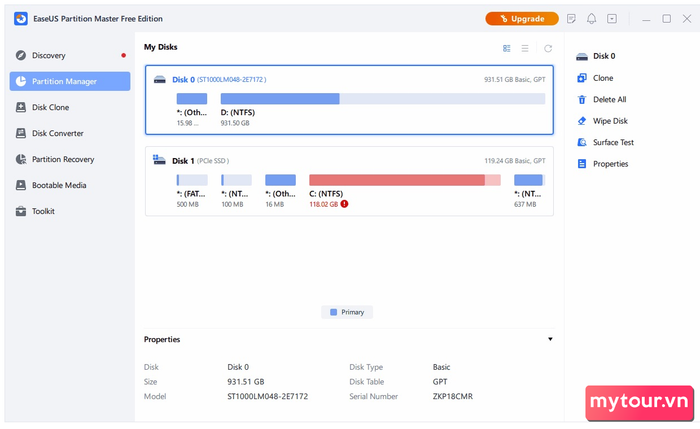Click the Upgrade button
Viewport: 700px width, 429px height.
(x=522, y=19)
